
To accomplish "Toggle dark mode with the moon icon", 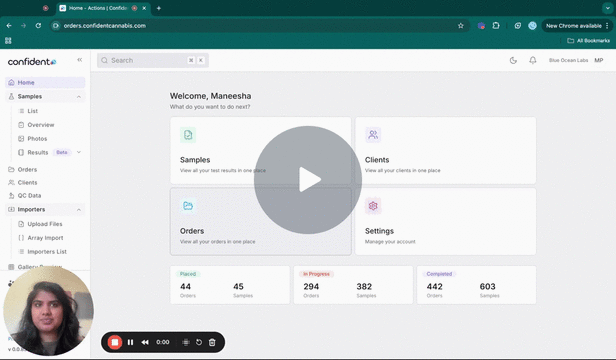I will [x=513, y=60].
